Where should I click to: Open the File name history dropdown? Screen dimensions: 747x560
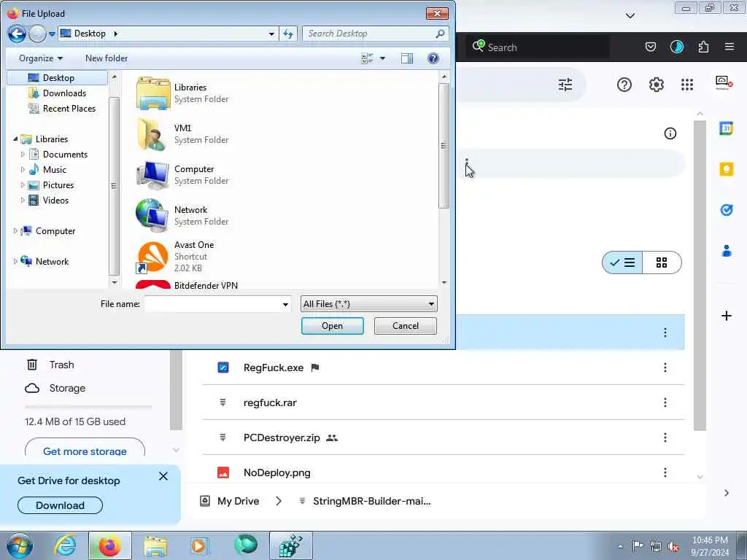[285, 304]
